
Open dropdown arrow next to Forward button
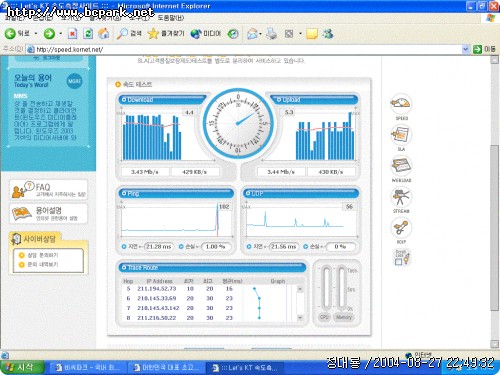(x=61, y=33)
